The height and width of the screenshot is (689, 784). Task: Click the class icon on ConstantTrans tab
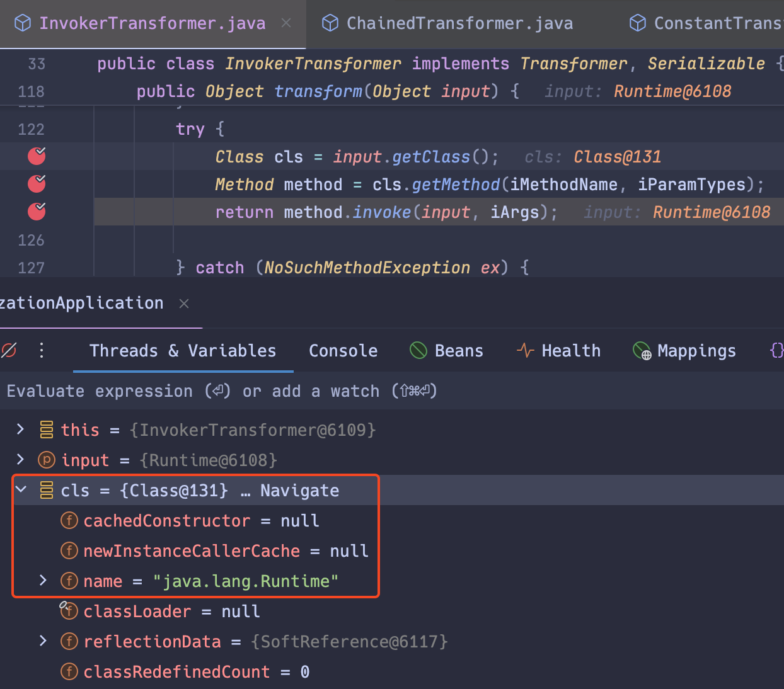637,23
